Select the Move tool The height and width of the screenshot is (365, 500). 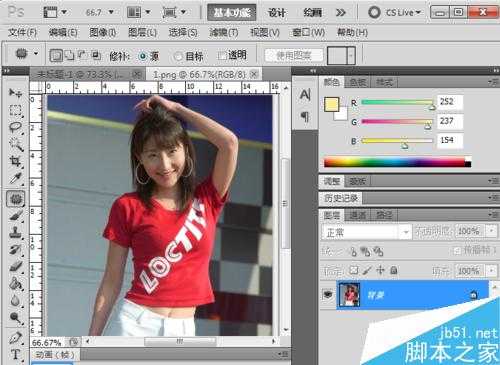(15, 93)
